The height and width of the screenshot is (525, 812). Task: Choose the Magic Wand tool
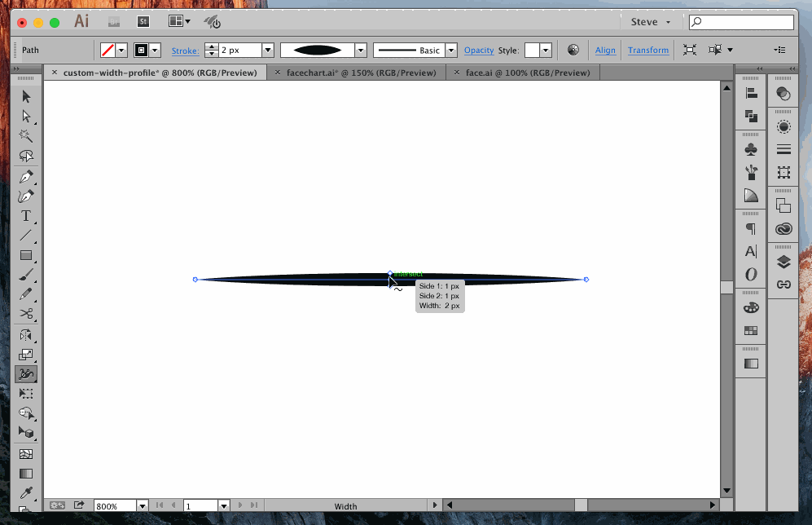(x=26, y=136)
